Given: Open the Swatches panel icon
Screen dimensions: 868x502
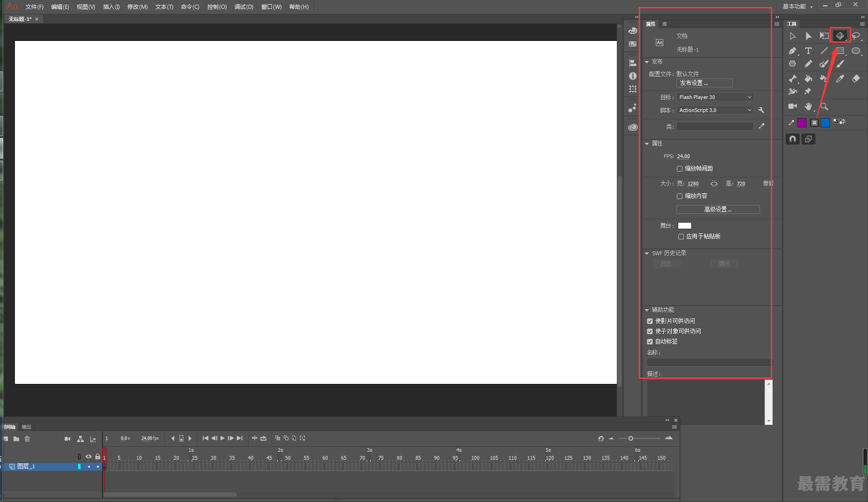Looking at the screenshot, I should tap(633, 44).
